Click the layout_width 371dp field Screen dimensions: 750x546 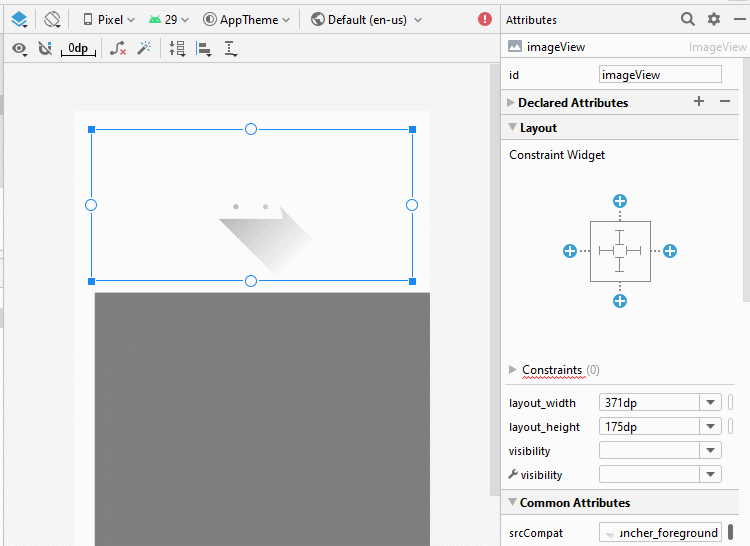point(649,403)
